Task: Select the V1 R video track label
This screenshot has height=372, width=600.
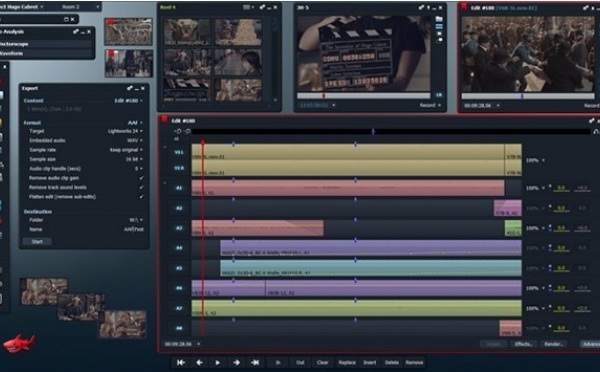Action: pyautogui.click(x=179, y=168)
